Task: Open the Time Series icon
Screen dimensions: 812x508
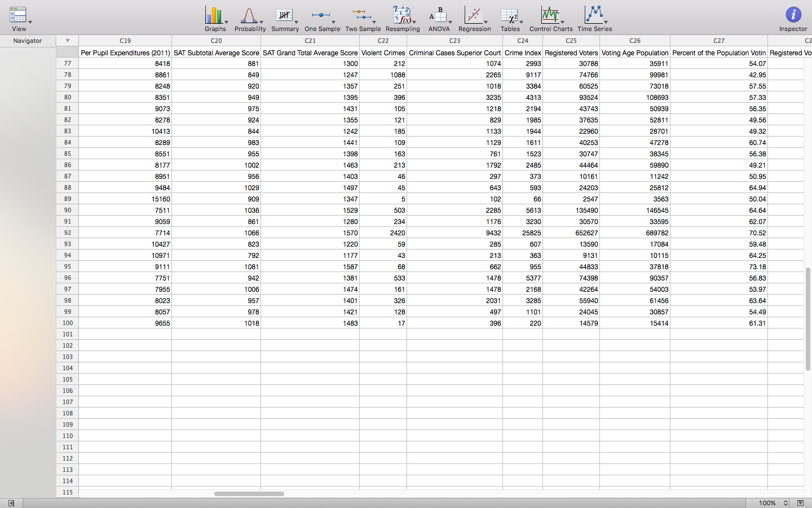Action: pyautogui.click(x=594, y=15)
